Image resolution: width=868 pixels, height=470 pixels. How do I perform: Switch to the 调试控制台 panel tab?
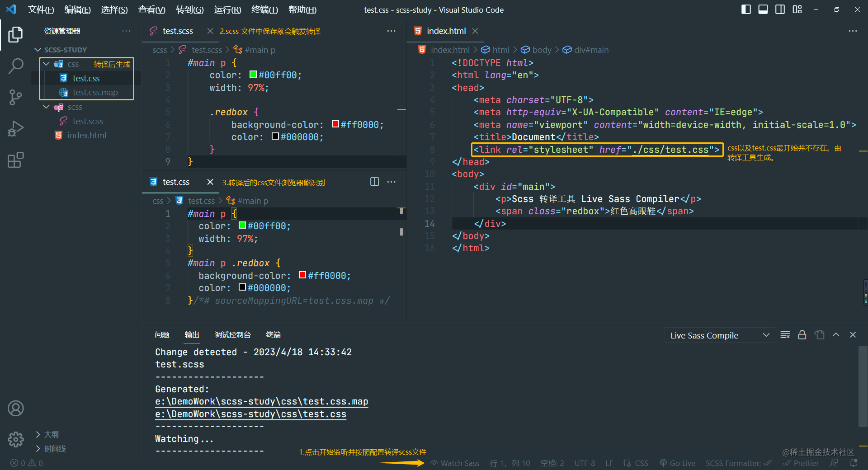pos(232,335)
